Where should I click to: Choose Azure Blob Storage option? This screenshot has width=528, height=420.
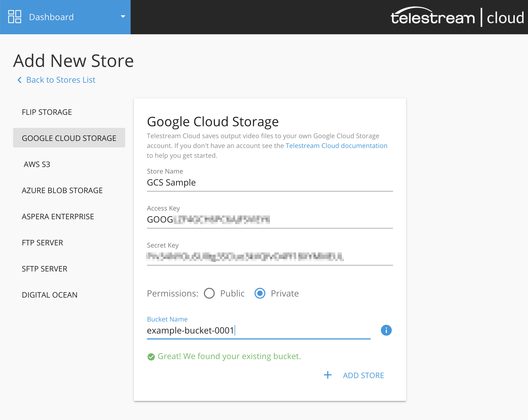tap(62, 190)
